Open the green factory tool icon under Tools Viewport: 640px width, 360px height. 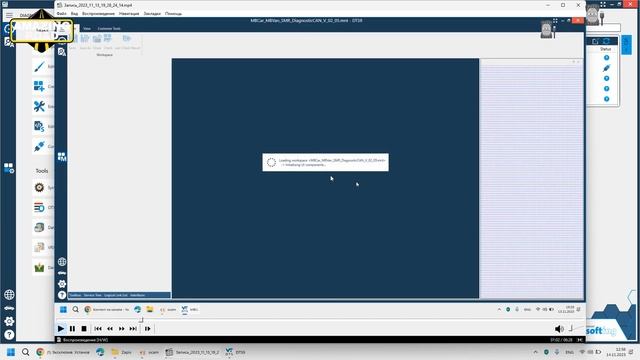(39, 267)
